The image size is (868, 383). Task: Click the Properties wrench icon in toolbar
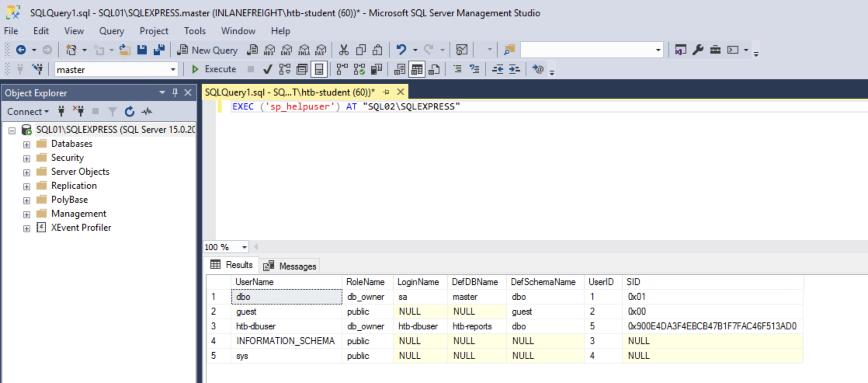[698, 50]
